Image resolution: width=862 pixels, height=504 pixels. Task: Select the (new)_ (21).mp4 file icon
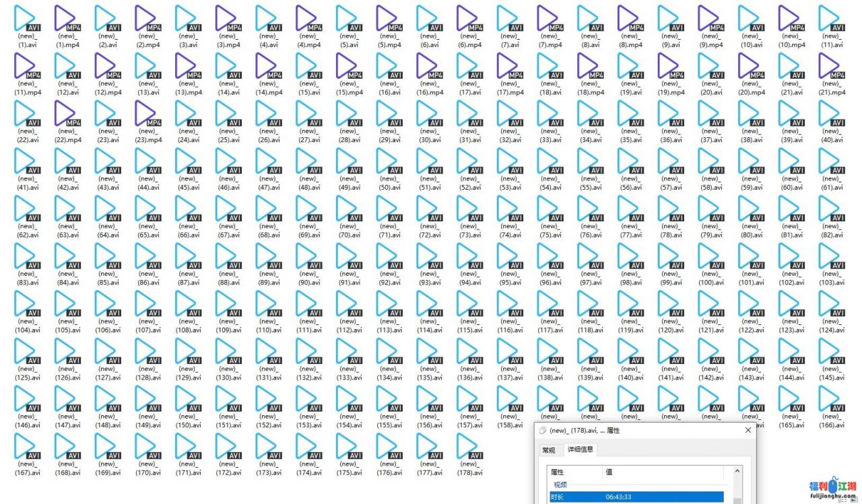[x=831, y=67]
